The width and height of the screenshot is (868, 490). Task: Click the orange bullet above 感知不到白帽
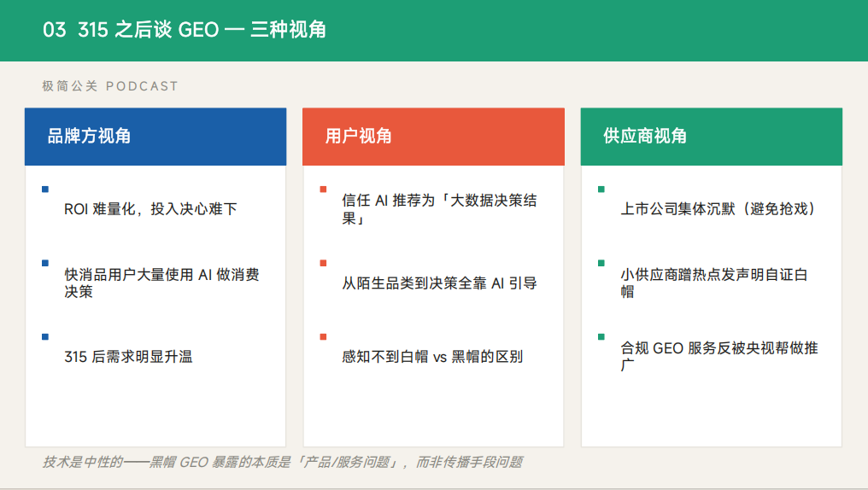pyautogui.click(x=323, y=337)
